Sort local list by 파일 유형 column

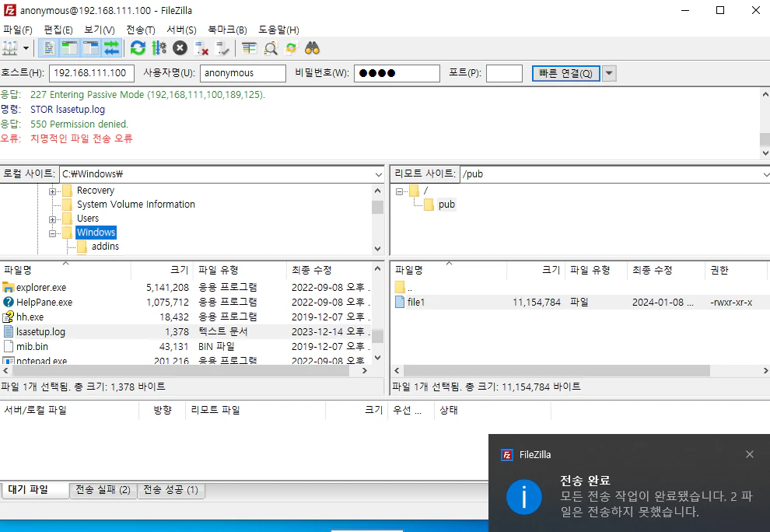(240, 270)
